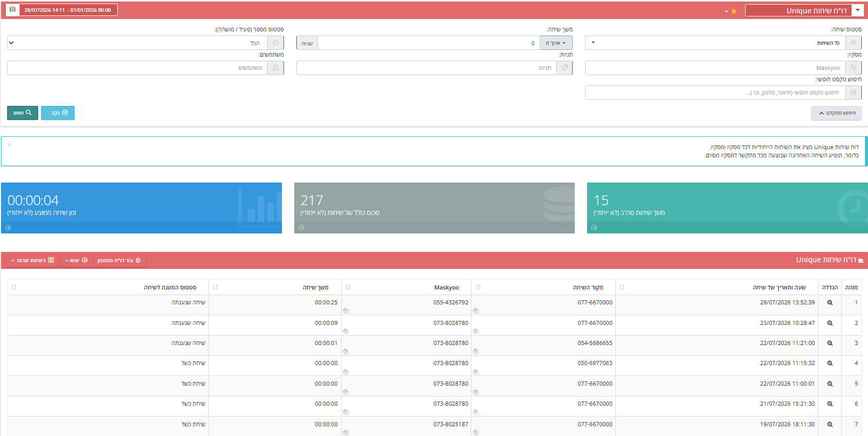Image resolution: width=868 pixels, height=436 pixels.
Task: Open the number status select showing 'הכל'
Action: (x=137, y=43)
